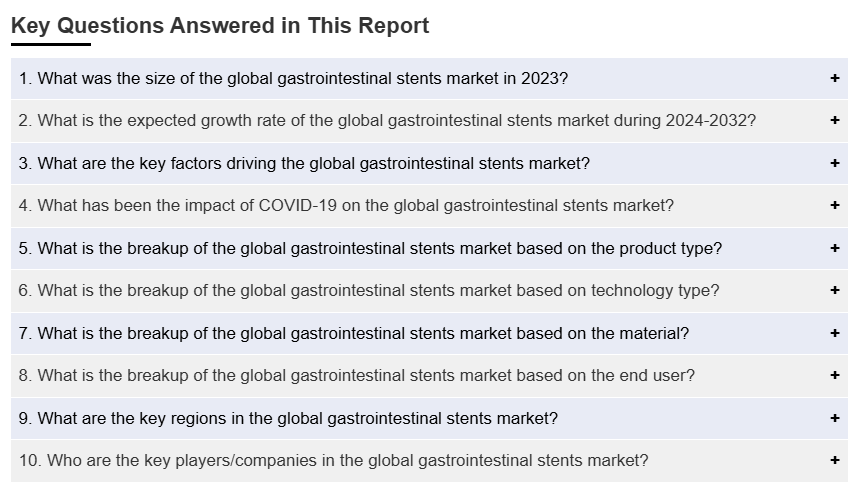The width and height of the screenshot is (856, 488).
Task: Click plus icon for end user breakup
Action: point(834,375)
